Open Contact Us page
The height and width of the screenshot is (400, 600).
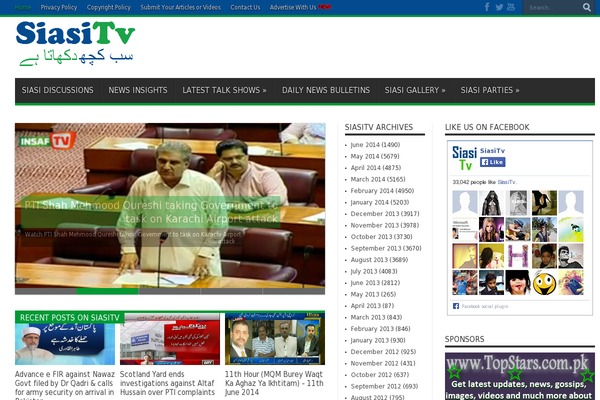pos(245,7)
